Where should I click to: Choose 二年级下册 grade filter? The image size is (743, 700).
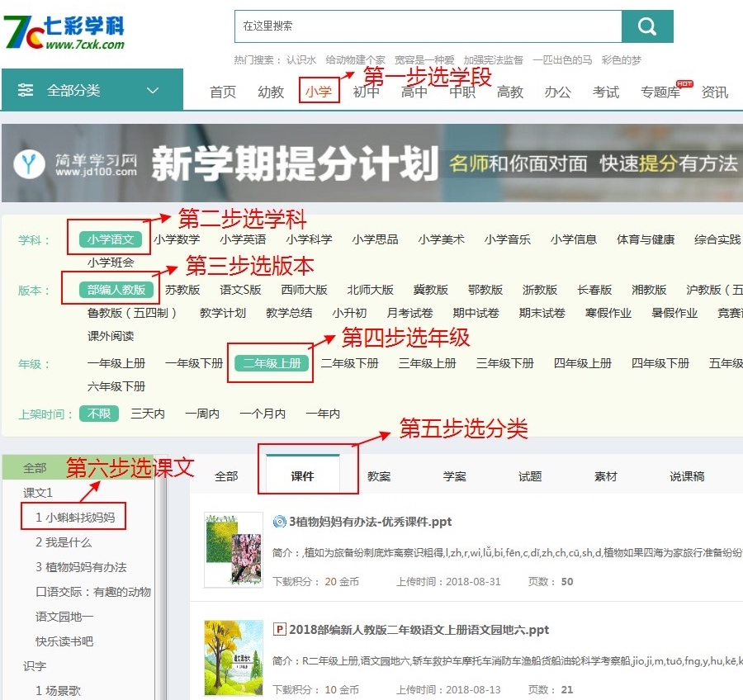349,363
